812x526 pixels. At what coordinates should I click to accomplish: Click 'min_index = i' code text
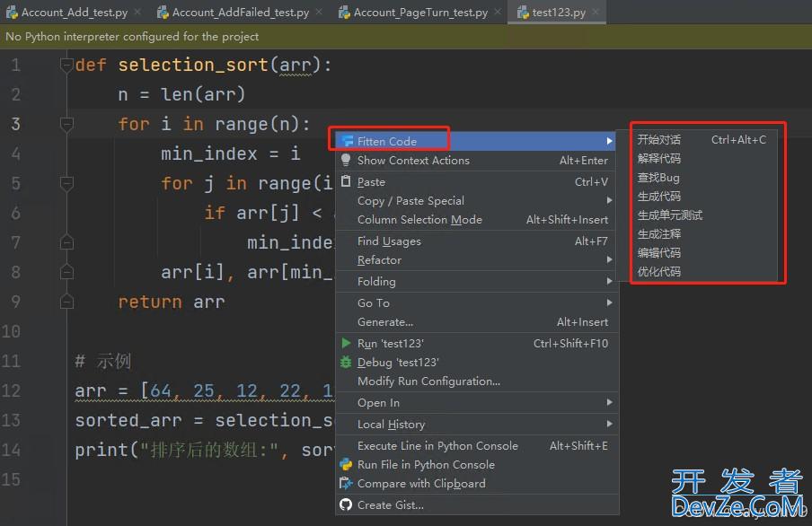pos(231,153)
